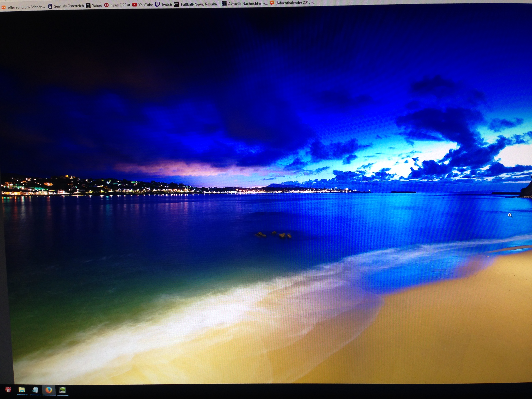This screenshot has height=399, width=532.
Task: Click the Geizhals 'G' favicon
Action: pos(50,6)
